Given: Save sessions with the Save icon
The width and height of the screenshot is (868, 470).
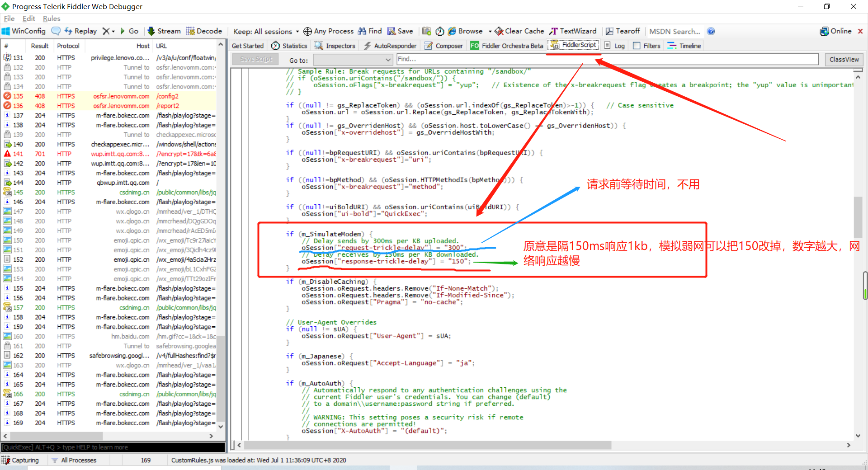Looking at the screenshot, I should 400,31.
